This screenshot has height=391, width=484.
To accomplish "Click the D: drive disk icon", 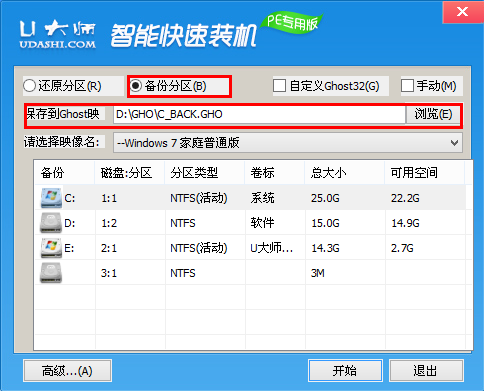I will 51,223.
